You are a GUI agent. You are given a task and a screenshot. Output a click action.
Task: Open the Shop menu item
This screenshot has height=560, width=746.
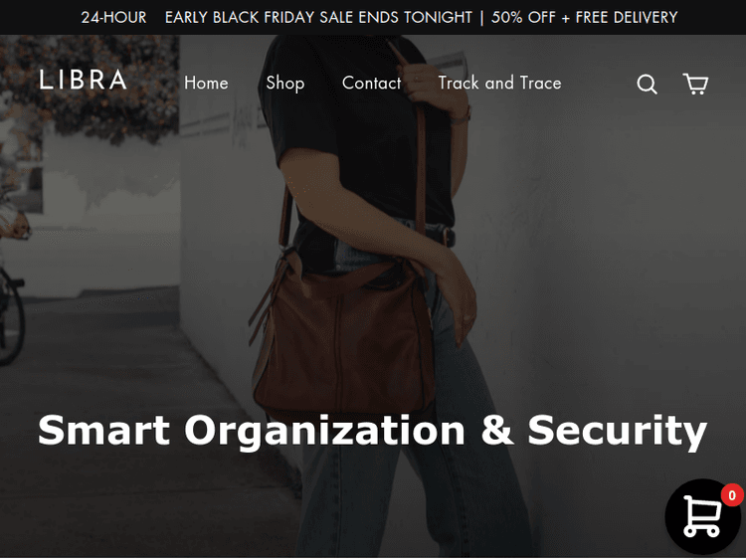tap(285, 84)
